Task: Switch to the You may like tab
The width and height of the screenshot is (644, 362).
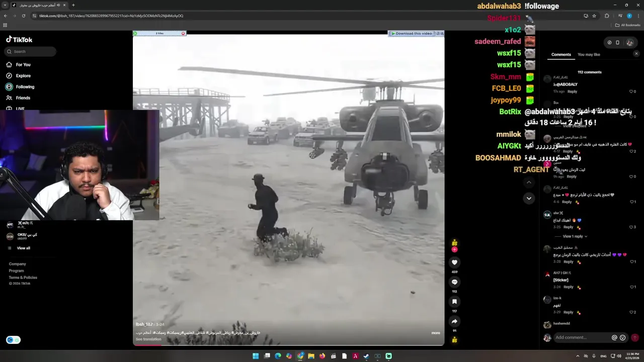Action: point(589,54)
